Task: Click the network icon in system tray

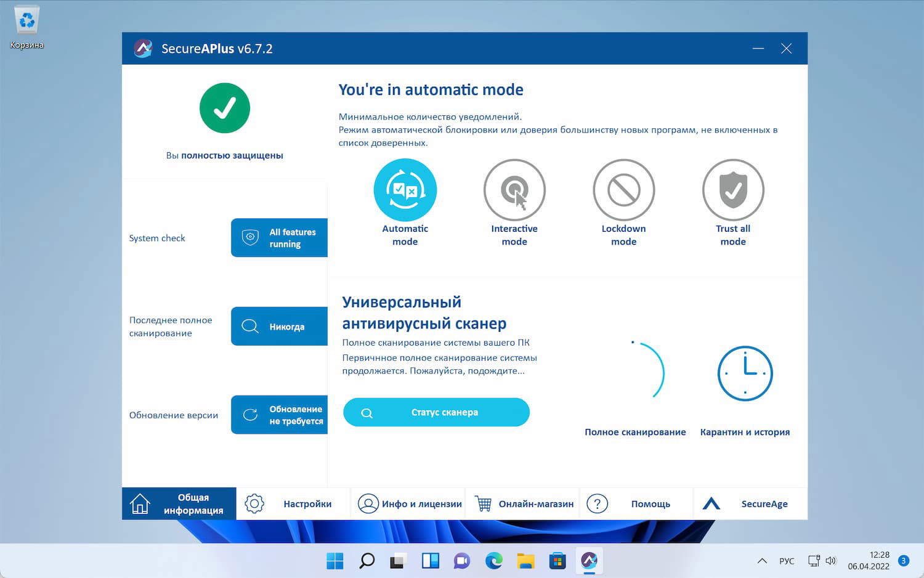Action: coord(814,561)
